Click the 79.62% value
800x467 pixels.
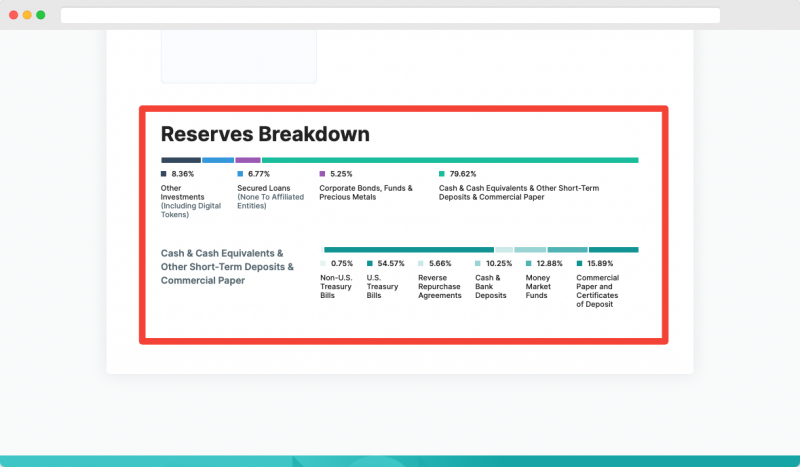(463, 174)
